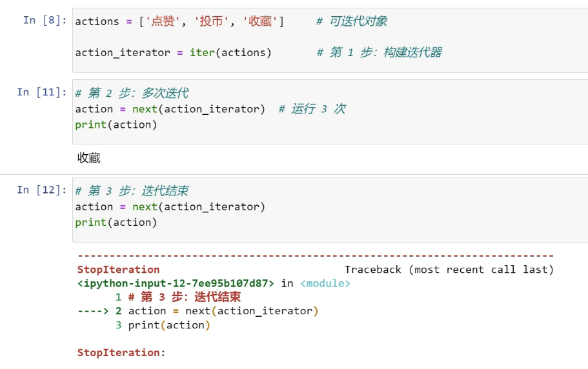Click the 多次迭代 comment line in cell 11
Screen dimensions: 588x369
coord(132,93)
